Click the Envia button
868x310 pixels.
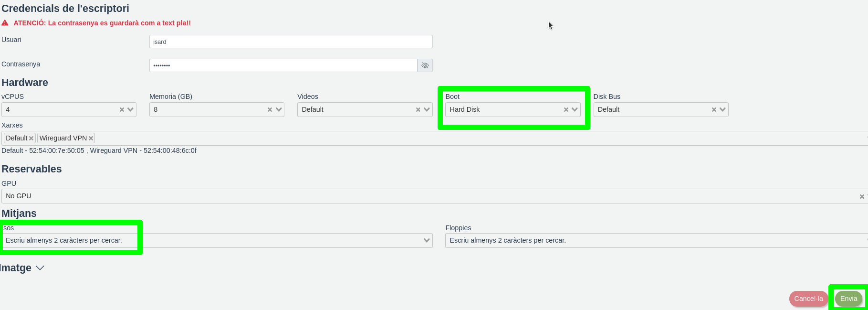point(848,299)
